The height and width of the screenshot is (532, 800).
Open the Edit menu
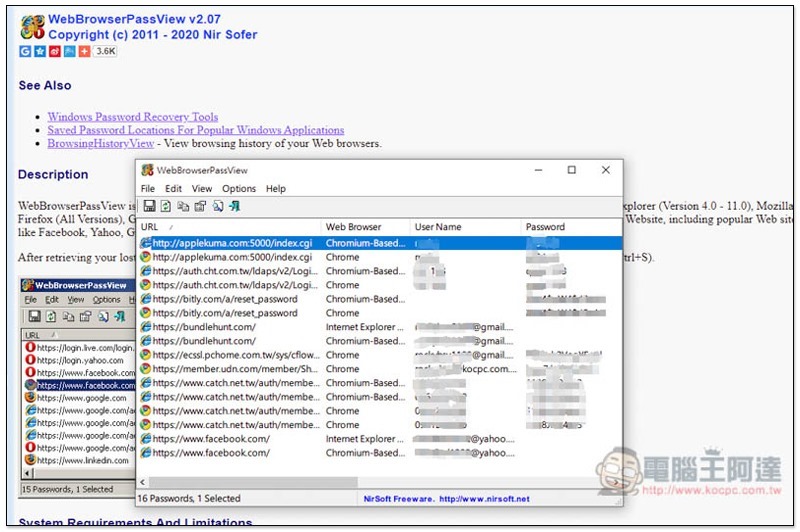[173, 189]
